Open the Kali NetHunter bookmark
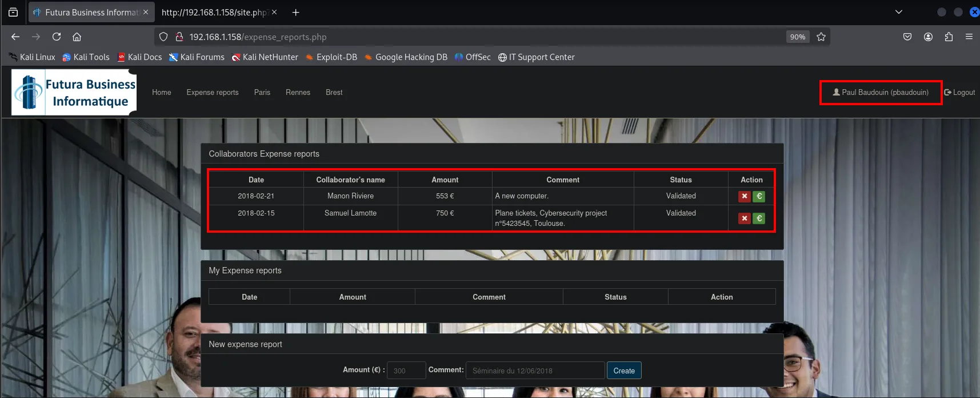The image size is (980, 398). [x=265, y=57]
